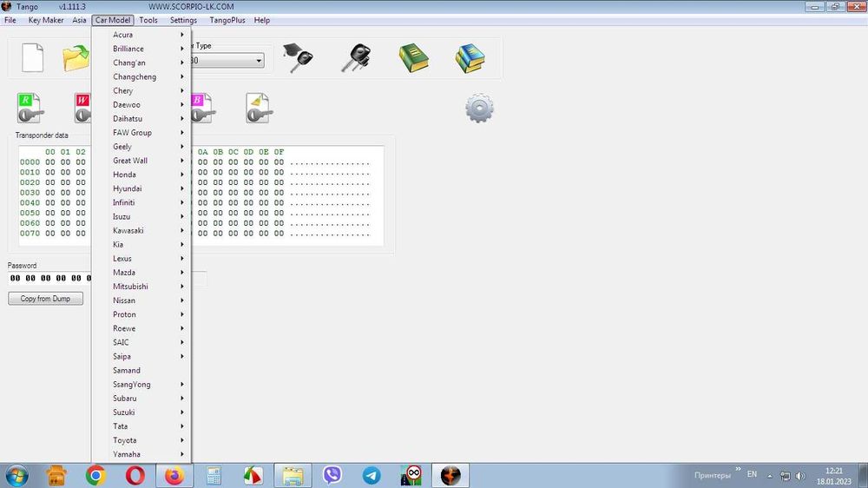Show hidden tray icons arrow
This screenshot has height=488, width=868.
click(769, 476)
